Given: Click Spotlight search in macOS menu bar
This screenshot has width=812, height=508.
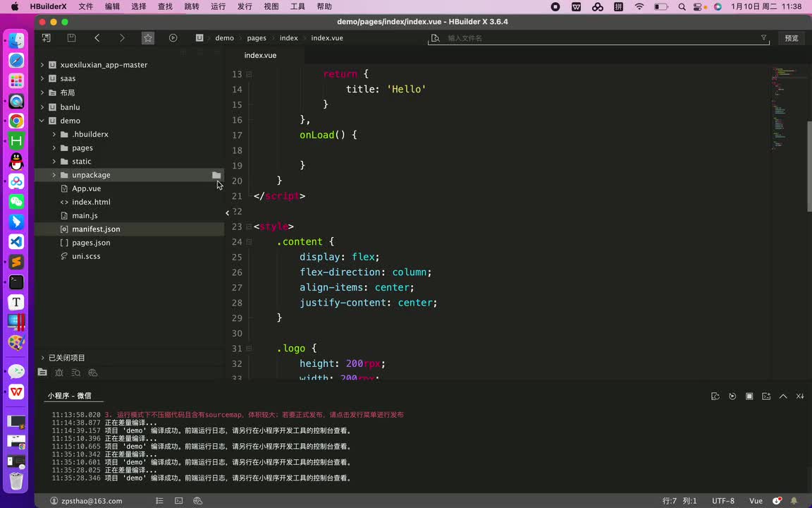Looking at the screenshot, I should pos(682,7).
